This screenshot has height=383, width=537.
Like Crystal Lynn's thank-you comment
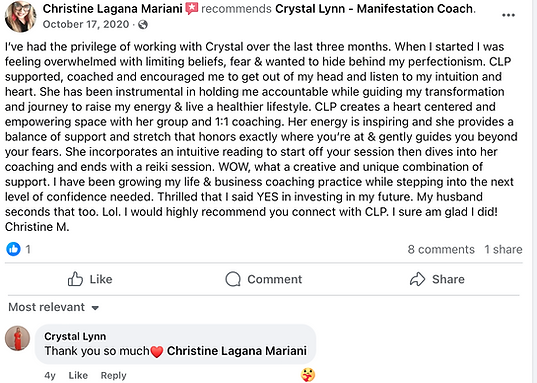click(78, 375)
